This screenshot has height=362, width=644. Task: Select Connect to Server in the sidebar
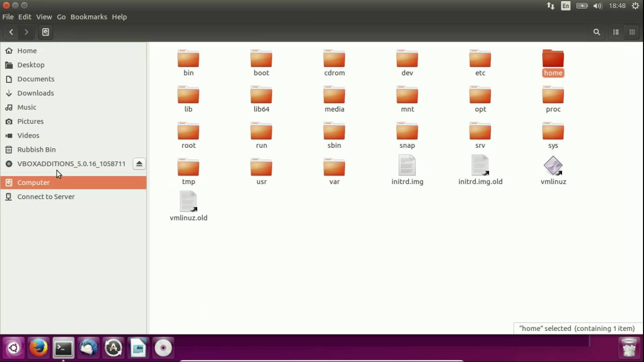click(x=46, y=197)
